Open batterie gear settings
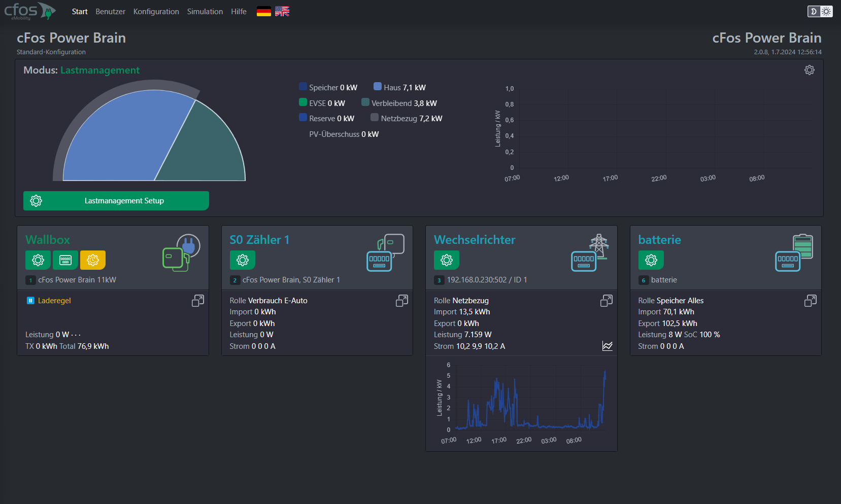 click(651, 260)
